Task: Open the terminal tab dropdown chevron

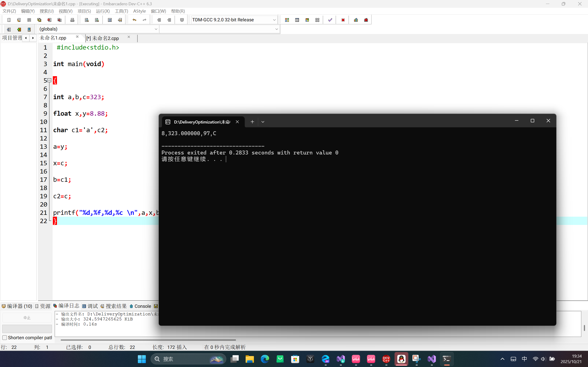Action: 263,122
